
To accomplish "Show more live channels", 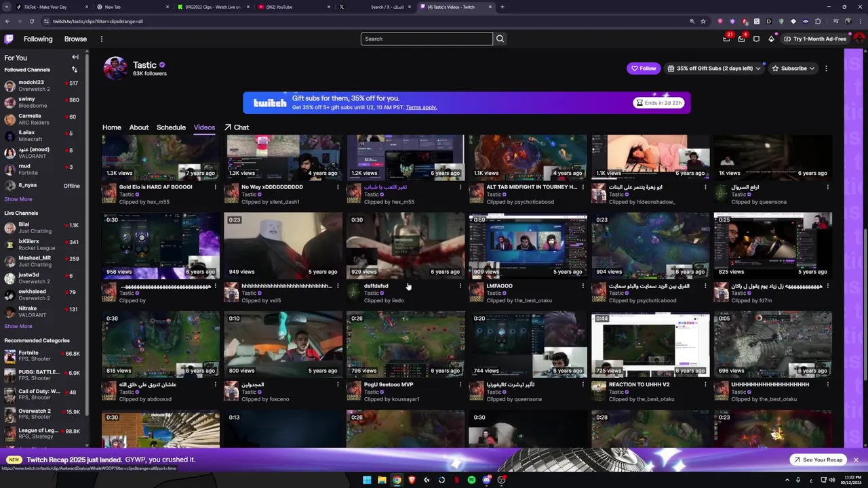I will tap(18, 326).
